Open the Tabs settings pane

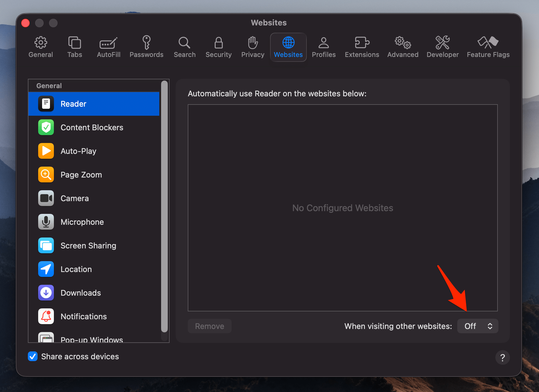tap(74, 47)
